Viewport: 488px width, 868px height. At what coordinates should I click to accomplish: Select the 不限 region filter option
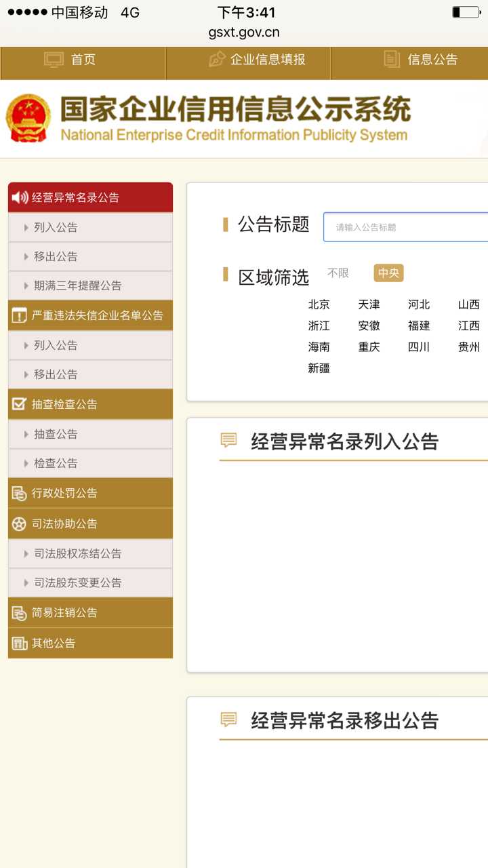coord(338,273)
